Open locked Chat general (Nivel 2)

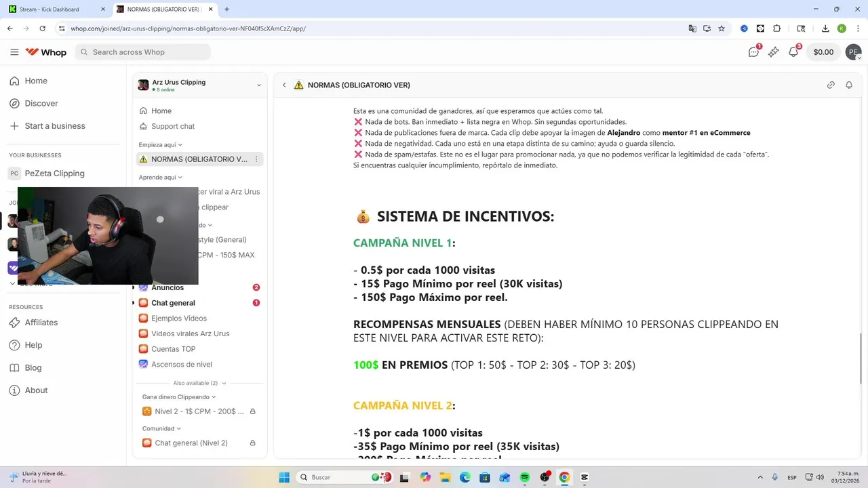(x=199, y=443)
